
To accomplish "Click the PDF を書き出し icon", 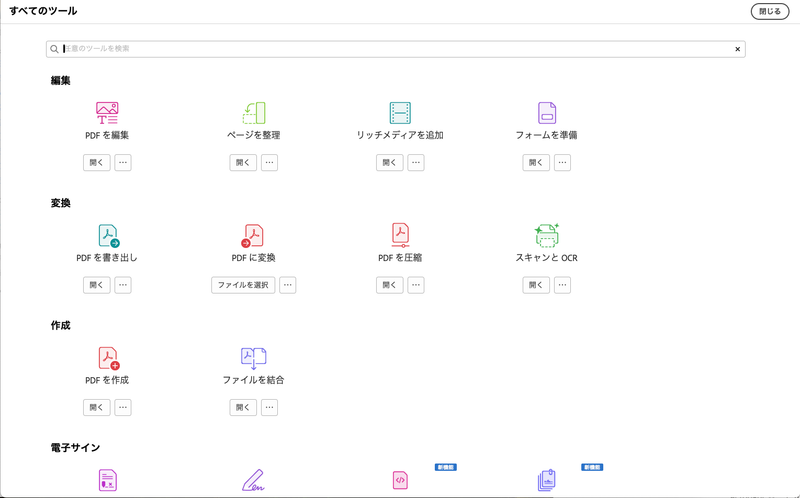I will click(x=108, y=236).
